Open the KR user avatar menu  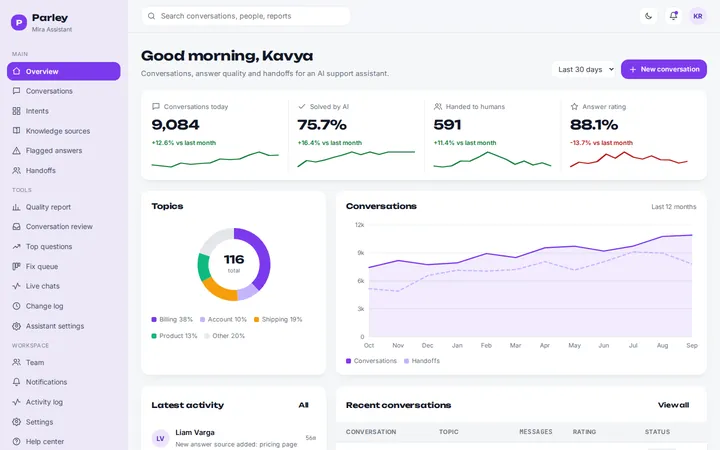tap(698, 16)
